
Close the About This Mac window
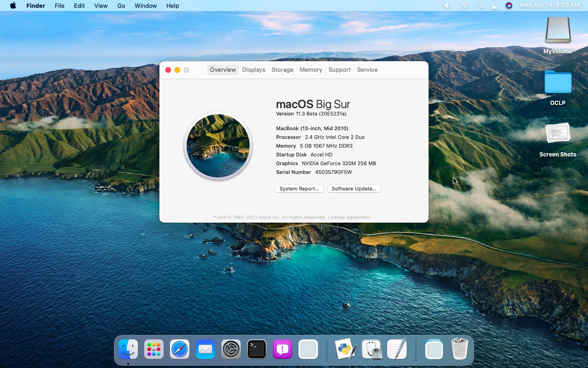click(x=168, y=70)
